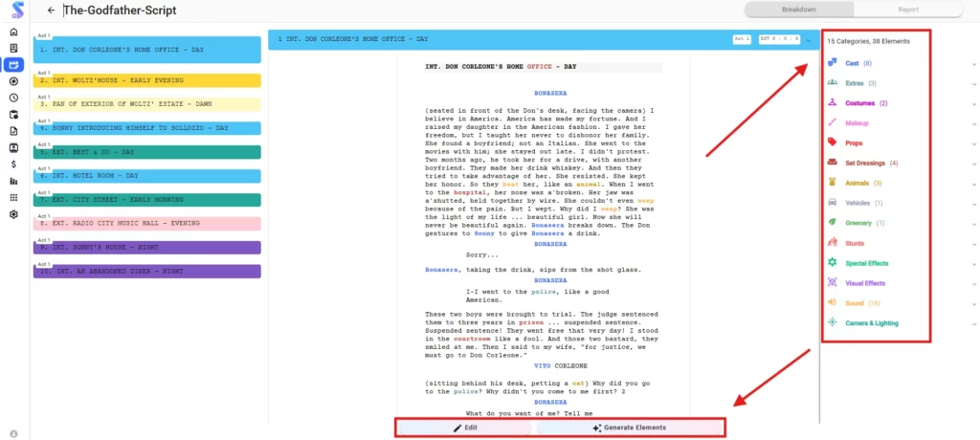
Task: Open the film reel icon in sidebar
Action: pos(13,81)
